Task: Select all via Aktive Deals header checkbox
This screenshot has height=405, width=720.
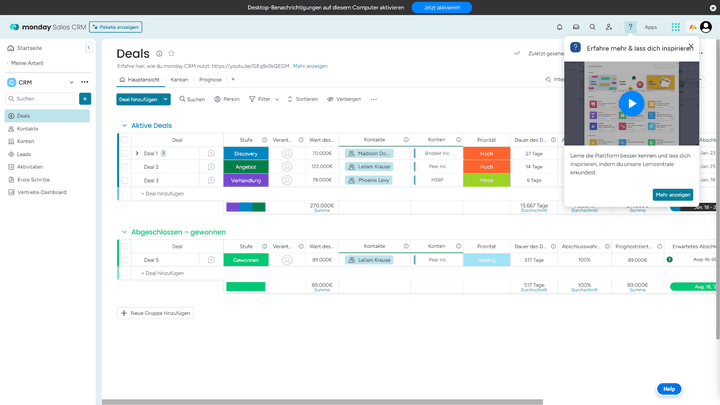Action: (x=126, y=139)
